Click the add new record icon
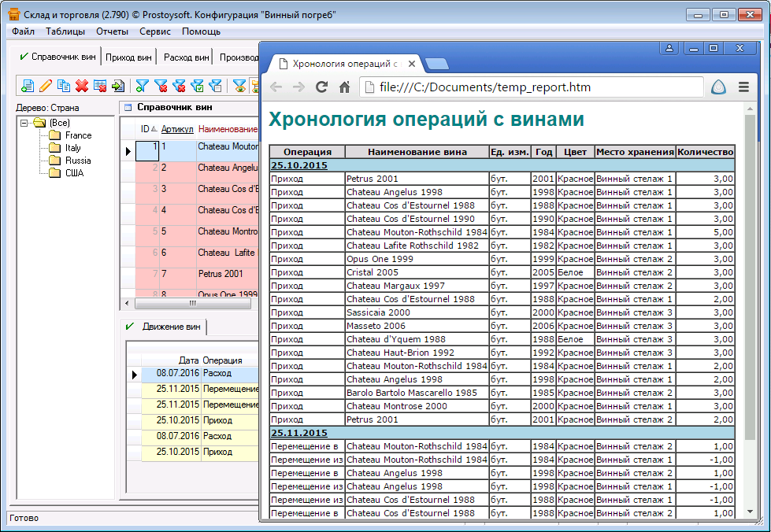The height and width of the screenshot is (532, 771). point(28,86)
